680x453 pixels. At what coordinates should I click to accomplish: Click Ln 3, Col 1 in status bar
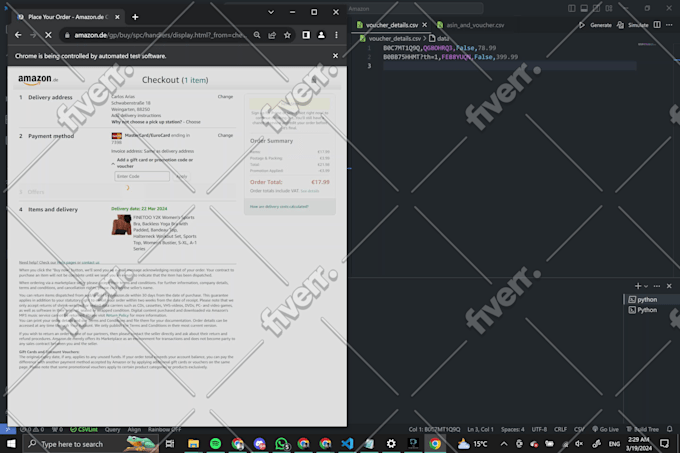coord(480,430)
